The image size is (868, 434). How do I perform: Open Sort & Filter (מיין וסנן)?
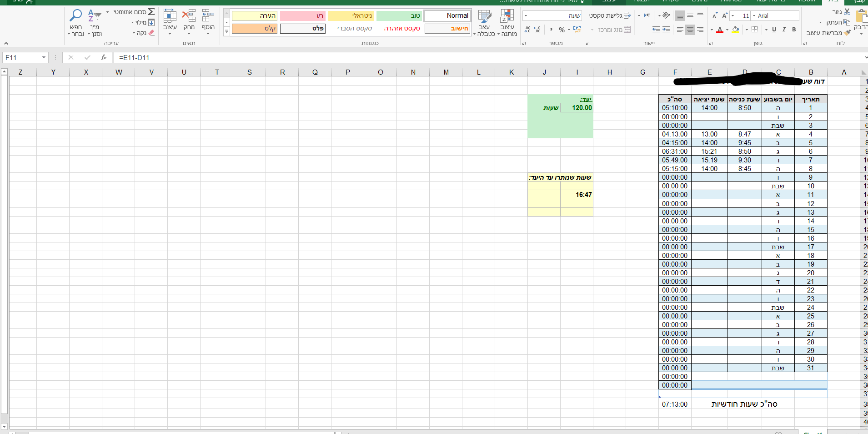click(95, 22)
